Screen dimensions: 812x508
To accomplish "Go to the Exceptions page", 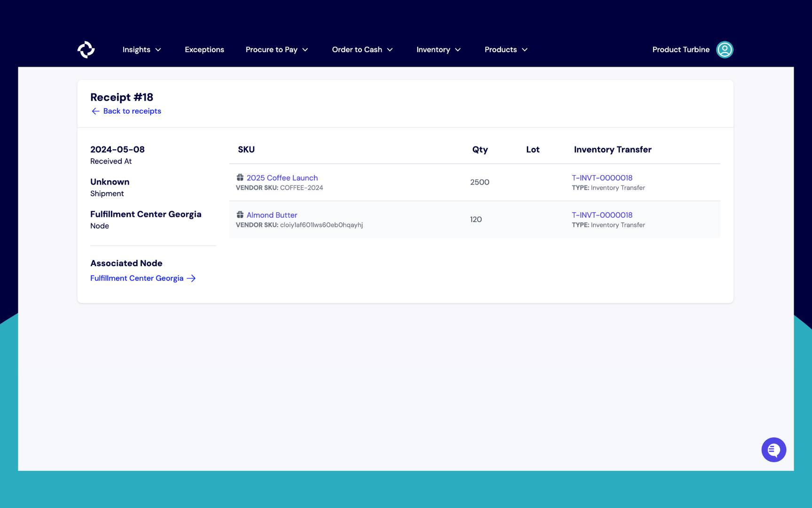I will (204, 49).
